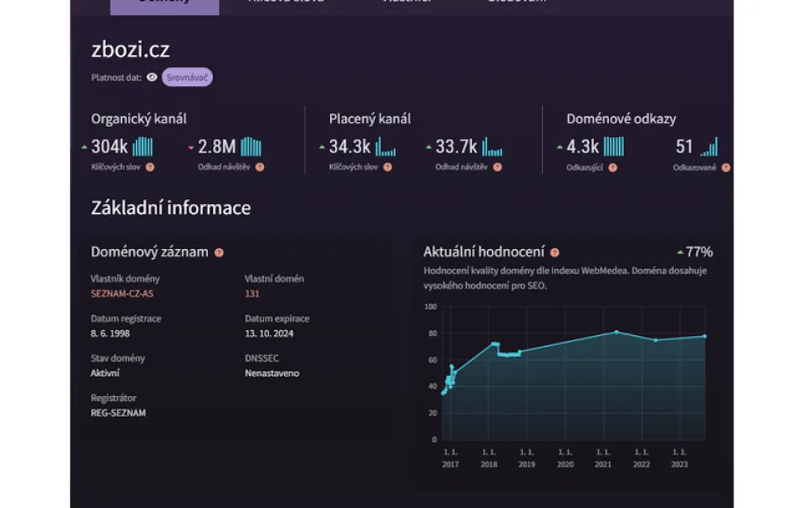Open the SEZNAM-CZ-AS domain owner link
The width and height of the screenshot is (812, 508).
click(x=122, y=294)
